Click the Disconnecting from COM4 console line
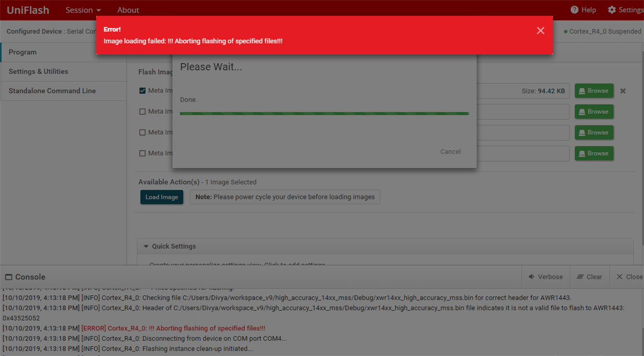The image size is (644, 356). point(145,339)
